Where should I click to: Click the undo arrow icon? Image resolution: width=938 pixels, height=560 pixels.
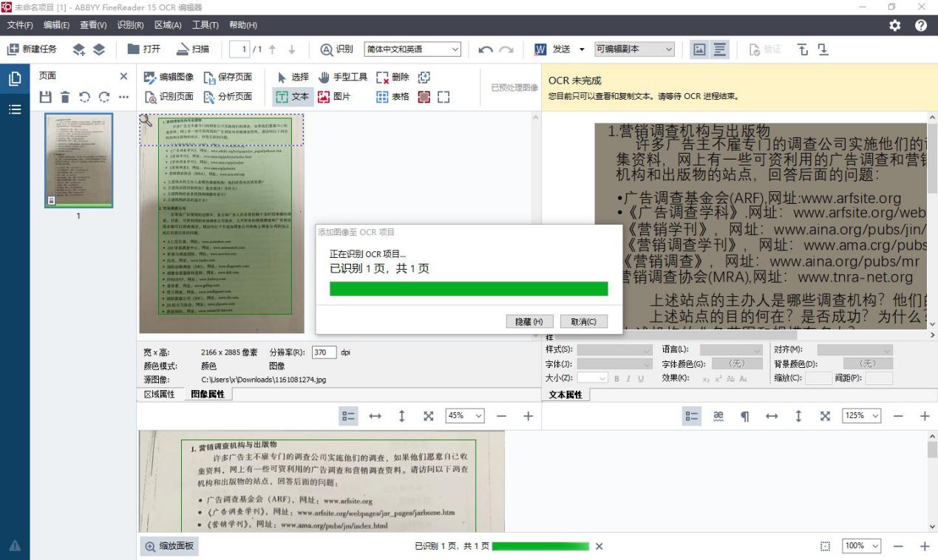pyautogui.click(x=486, y=49)
